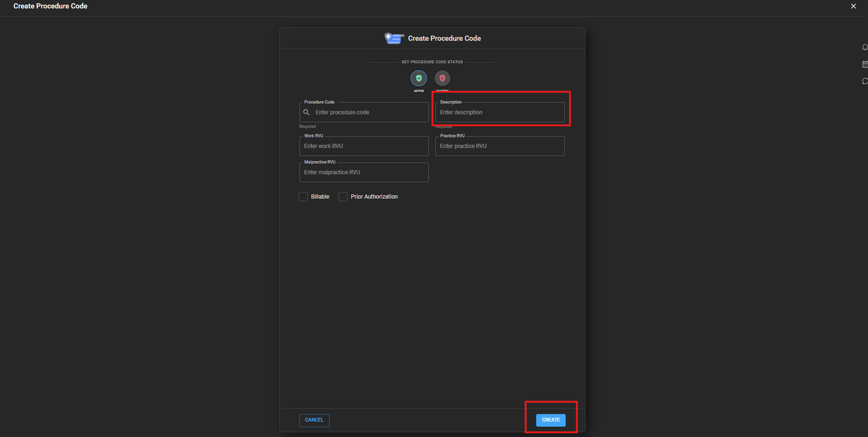
Task: Click the CANCEL button
Action: tap(314, 420)
